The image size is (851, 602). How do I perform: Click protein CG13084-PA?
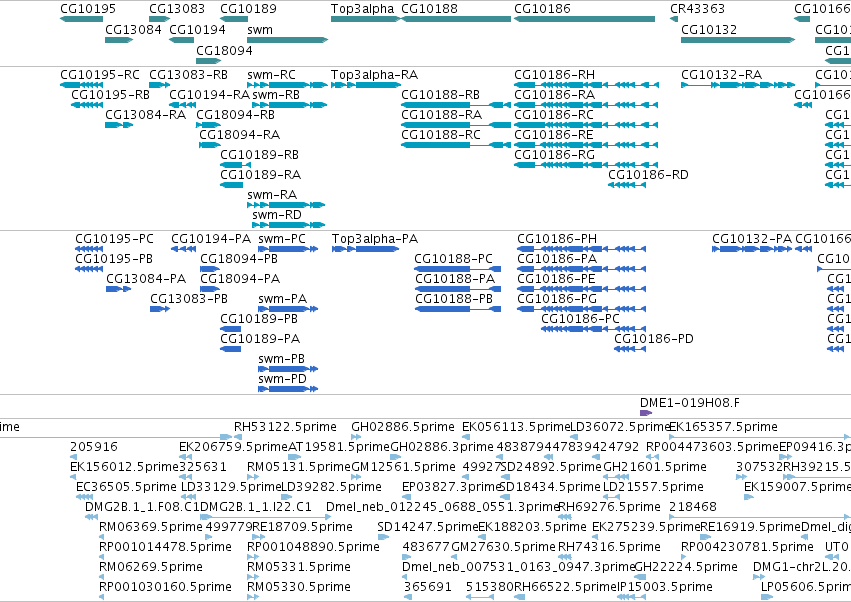tap(118, 289)
